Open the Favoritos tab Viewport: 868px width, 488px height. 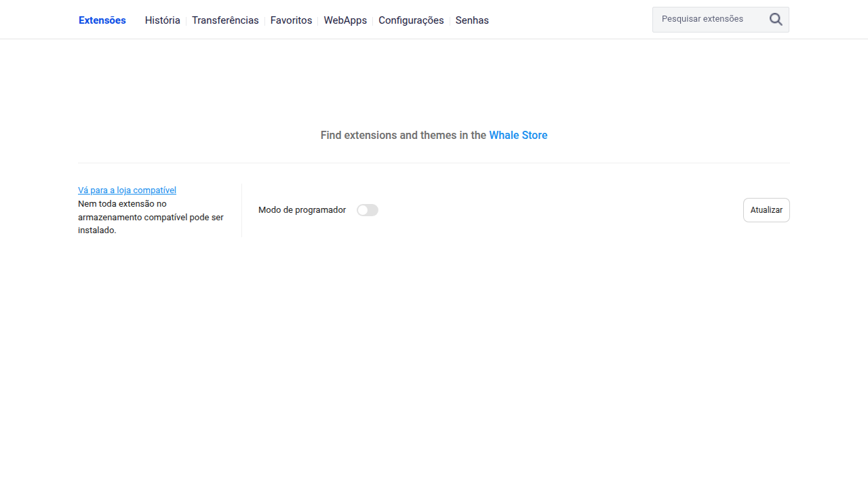292,20
